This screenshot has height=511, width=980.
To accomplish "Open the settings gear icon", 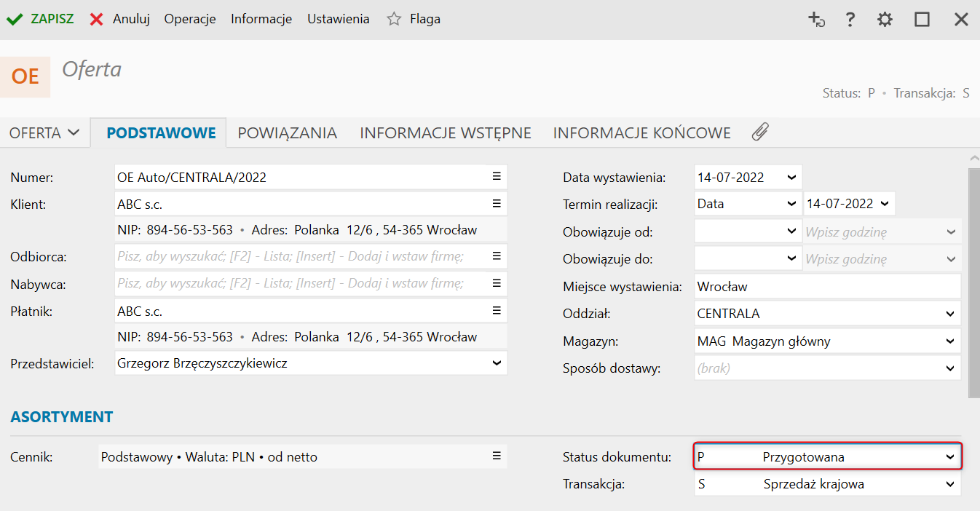I will click(x=885, y=20).
